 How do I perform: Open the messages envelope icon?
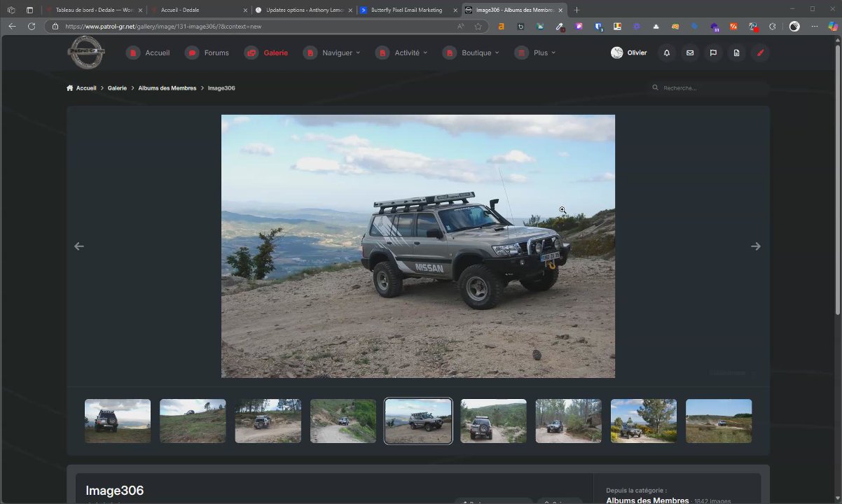(x=690, y=52)
